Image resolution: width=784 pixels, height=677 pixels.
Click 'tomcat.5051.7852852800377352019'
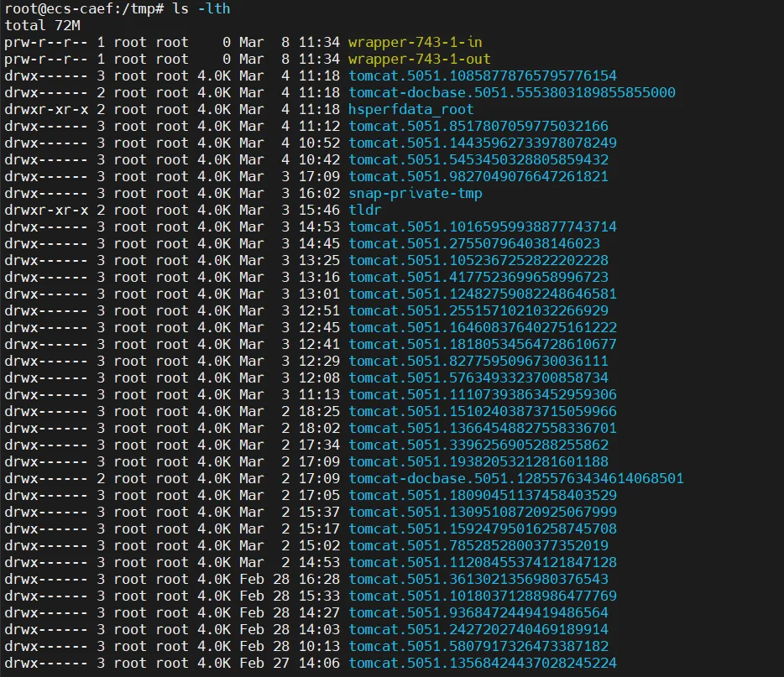(478, 546)
